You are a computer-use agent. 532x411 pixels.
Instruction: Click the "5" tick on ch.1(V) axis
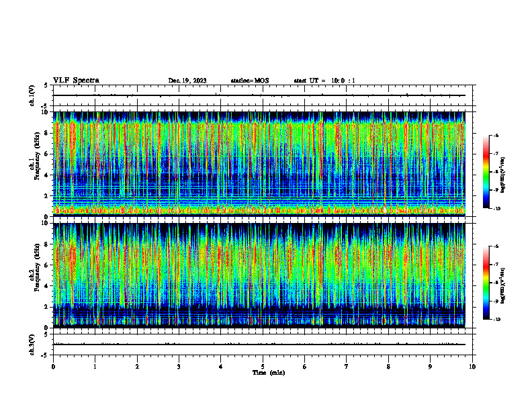click(x=46, y=85)
